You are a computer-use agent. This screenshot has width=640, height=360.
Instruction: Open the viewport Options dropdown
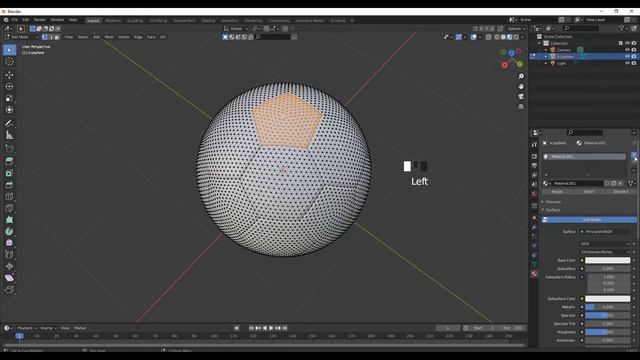click(516, 29)
